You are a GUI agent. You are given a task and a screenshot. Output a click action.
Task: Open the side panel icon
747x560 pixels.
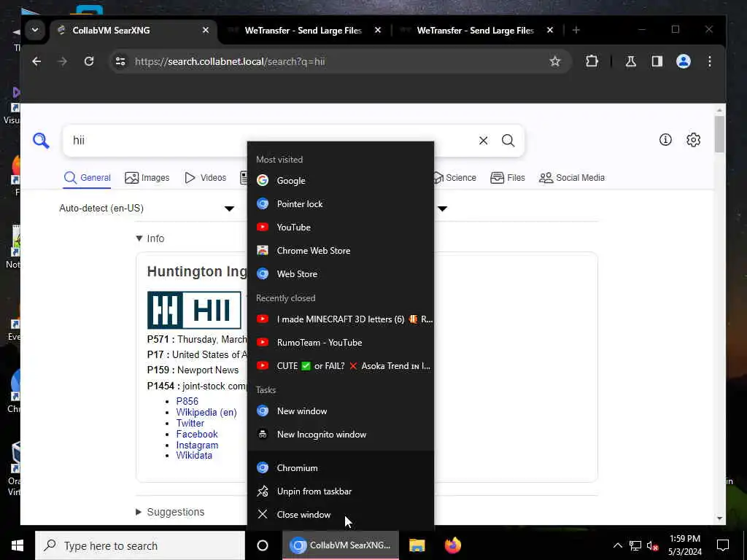657,61
